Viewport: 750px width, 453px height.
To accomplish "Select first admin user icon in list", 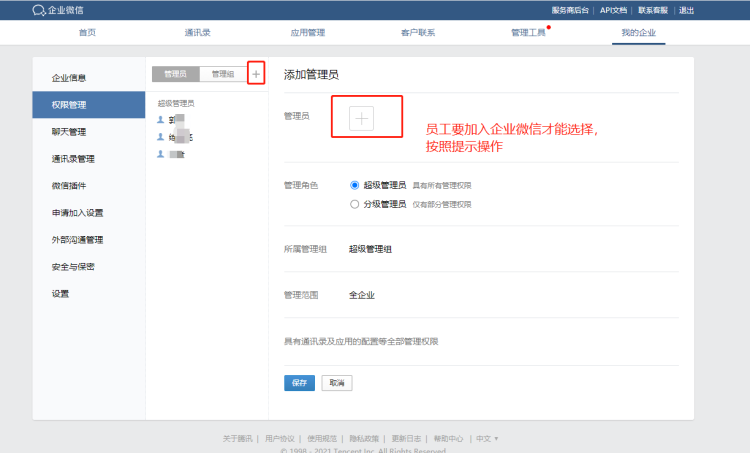I will click(161, 119).
